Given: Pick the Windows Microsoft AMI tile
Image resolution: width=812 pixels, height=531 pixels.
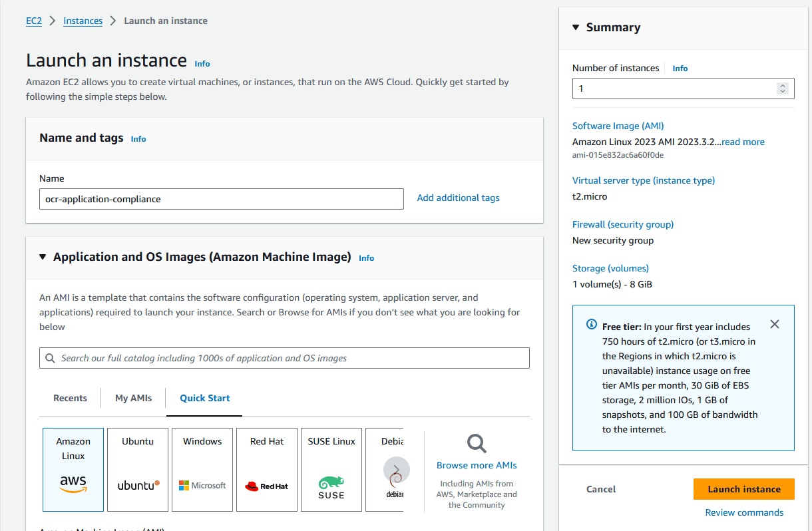Looking at the screenshot, I should point(202,470).
